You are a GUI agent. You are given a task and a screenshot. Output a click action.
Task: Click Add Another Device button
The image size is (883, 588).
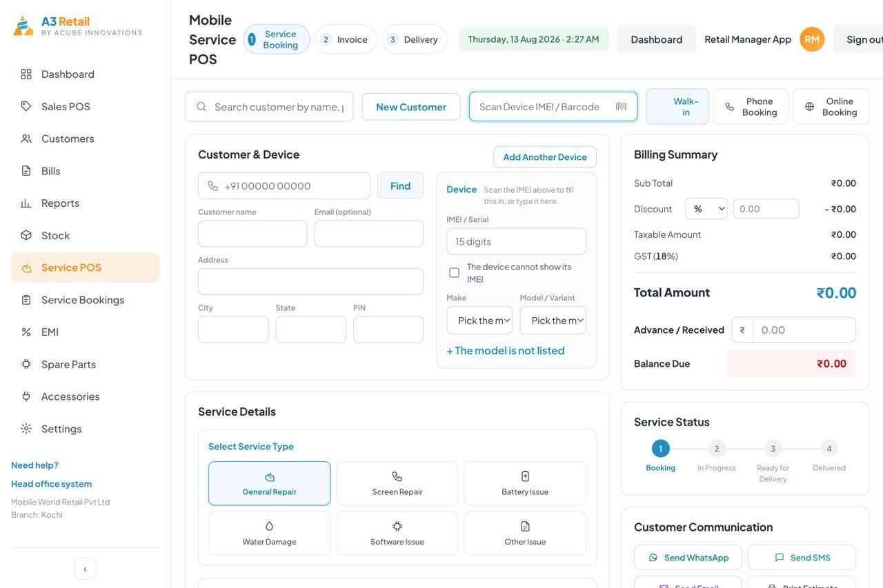tap(545, 156)
